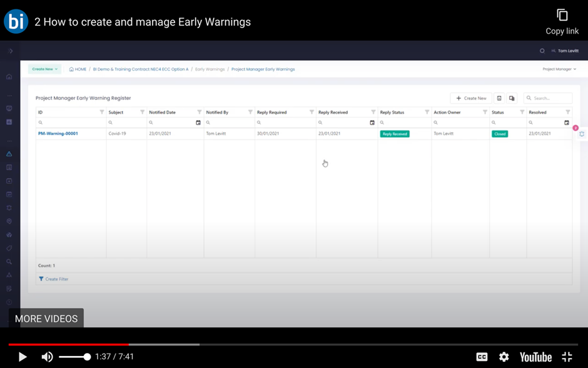Filter the Reply Status column via funnel icon
Viewport: 588px width, 368px height.
[427, 112]
